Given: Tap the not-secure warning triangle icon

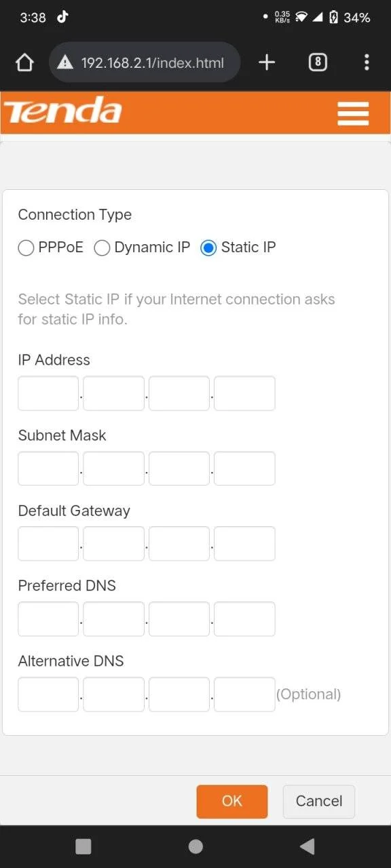Looking at the screenshot, I should (x=65, y=63).
